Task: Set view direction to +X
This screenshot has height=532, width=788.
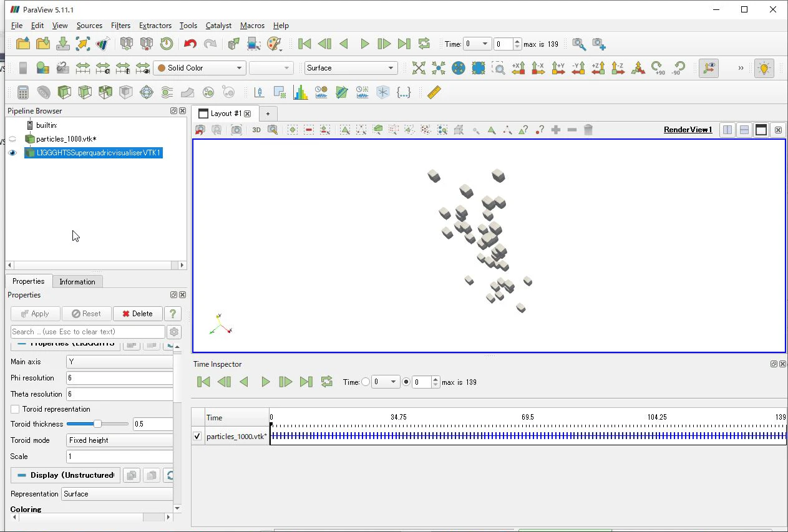Action: tap(518, 68)
